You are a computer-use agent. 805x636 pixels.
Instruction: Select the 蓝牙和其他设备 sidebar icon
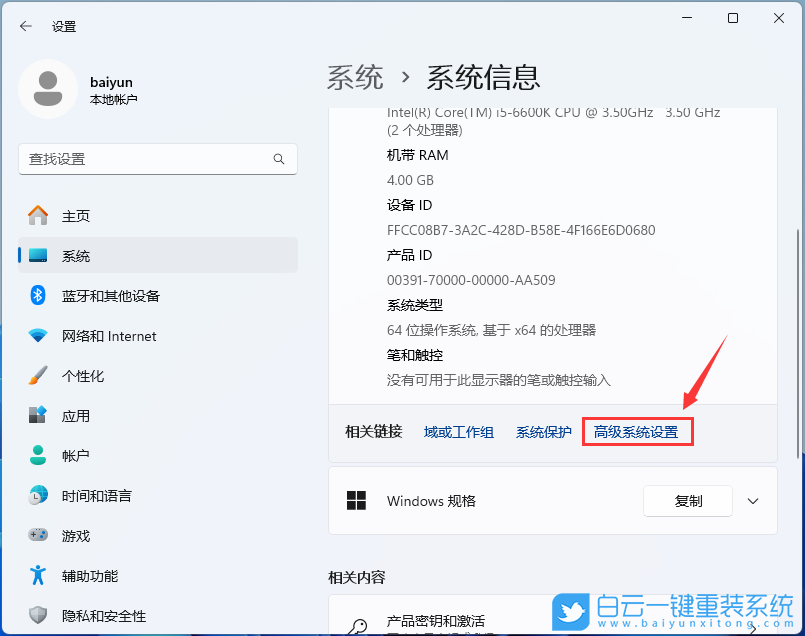point(36,295)
